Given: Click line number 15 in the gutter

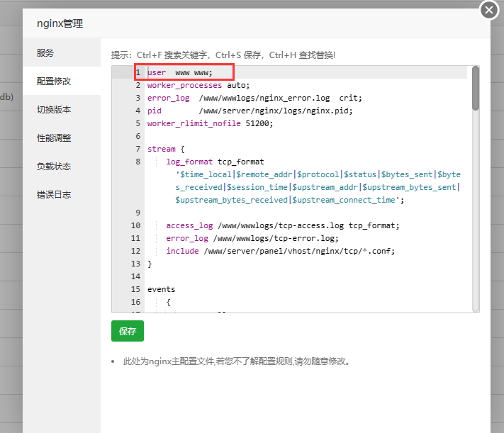Looking at the screenshot, I should click(135, 289).
